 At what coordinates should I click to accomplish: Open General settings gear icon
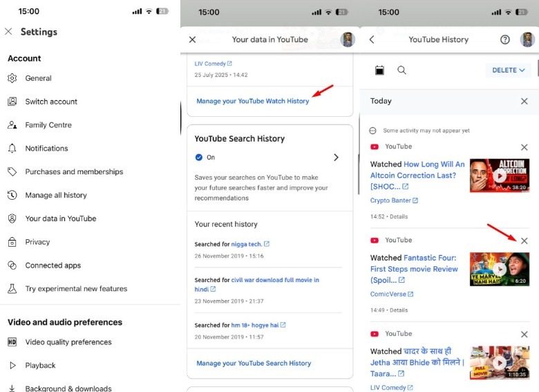click(x=12, y=78)
